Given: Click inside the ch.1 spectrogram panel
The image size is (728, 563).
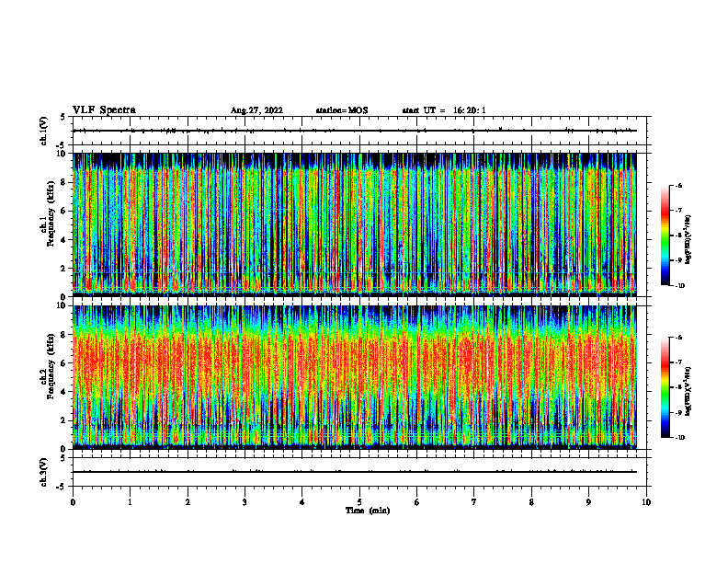Looking at the screenshot, I should 355,224.
